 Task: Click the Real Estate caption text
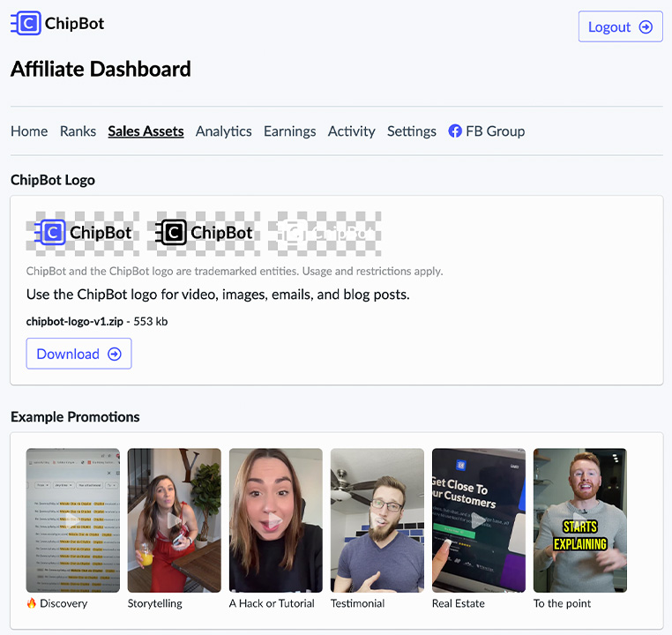tap(459, 603)
